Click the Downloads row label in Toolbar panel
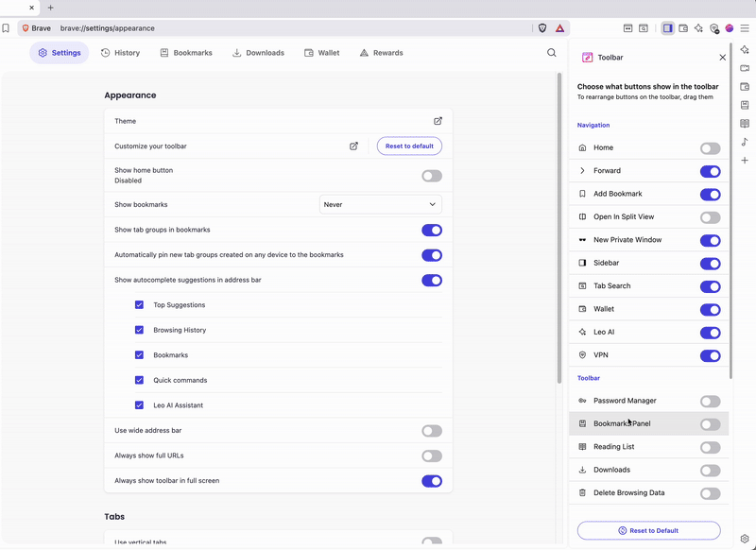 pyautogui.click(x=611, y=470)
